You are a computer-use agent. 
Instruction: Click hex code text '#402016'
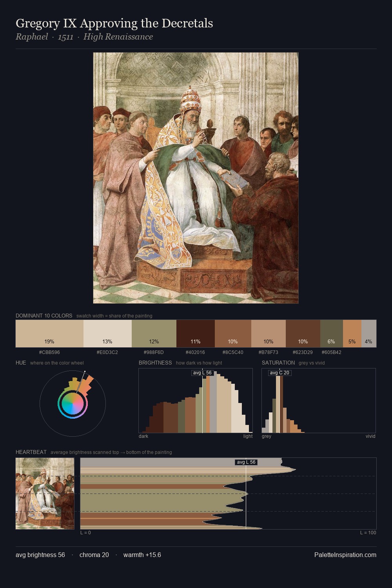point(195,352)
